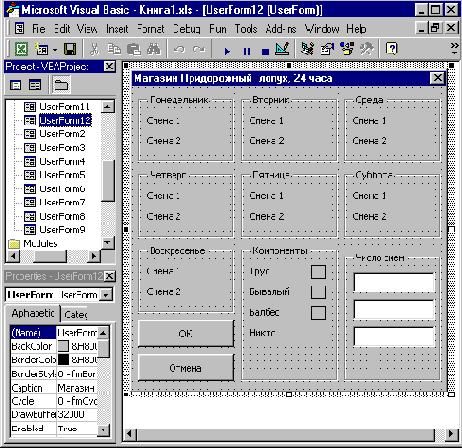Open the UserForm object dropdown in Properties
This screenshot has width=462, height=448.
[106, 295]
